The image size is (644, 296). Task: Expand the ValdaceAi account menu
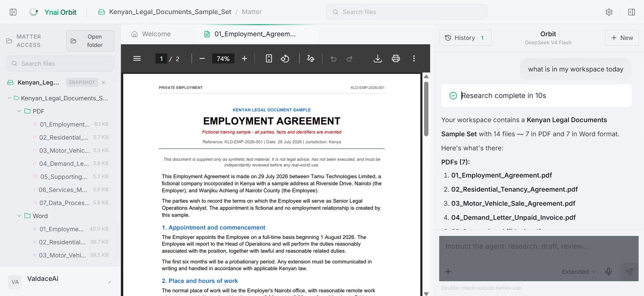click(109, 282)
